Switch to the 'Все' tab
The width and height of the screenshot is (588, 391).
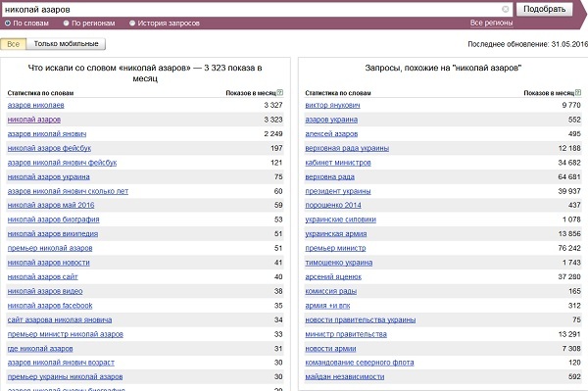click(x=13, y=44)
